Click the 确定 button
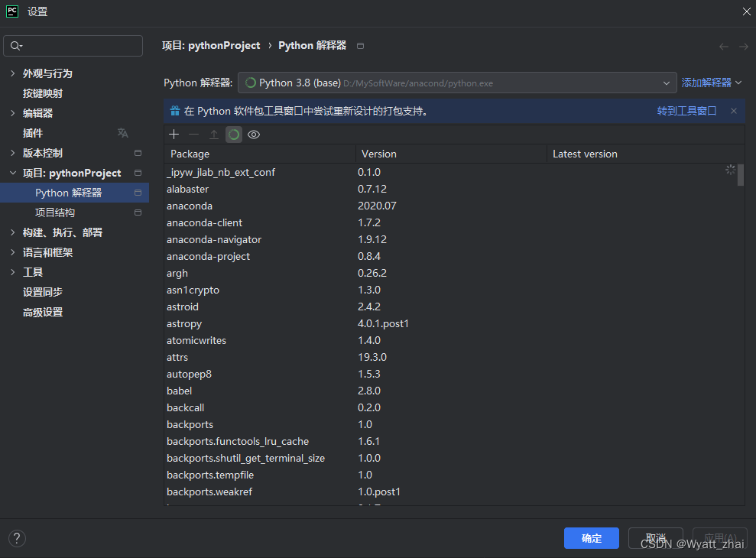756x558 pixels. [592, 538]
